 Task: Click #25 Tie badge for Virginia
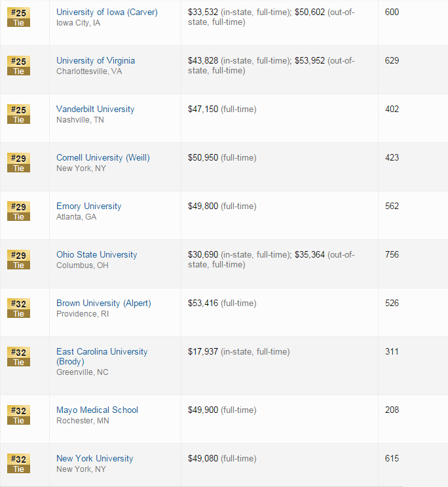[x=18, y=66]
